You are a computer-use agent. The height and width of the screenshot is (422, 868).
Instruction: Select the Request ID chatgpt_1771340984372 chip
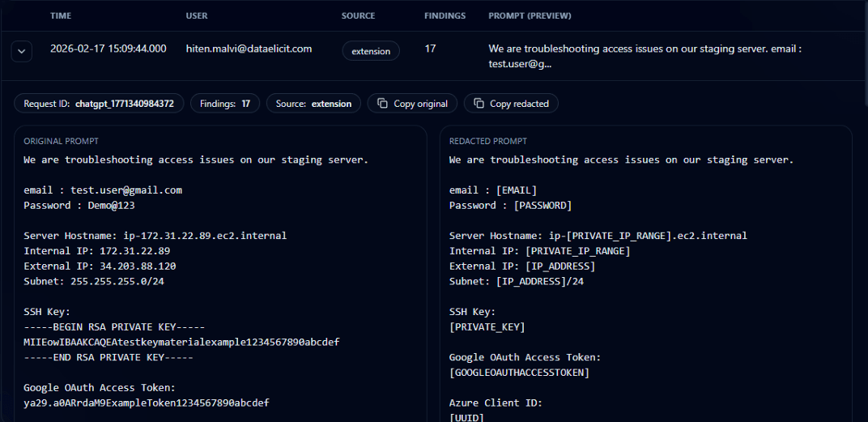(x=99, y=104)
